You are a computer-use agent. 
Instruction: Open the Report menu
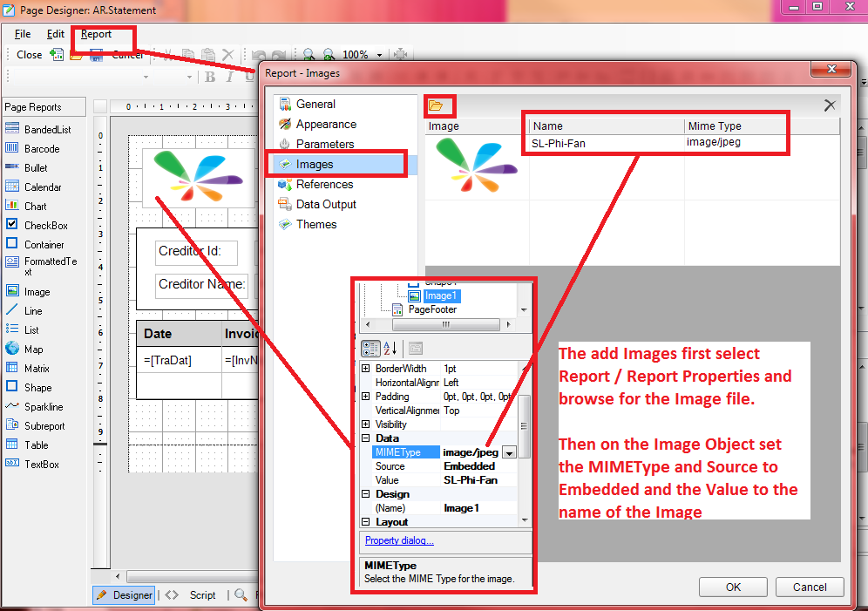click(x=97, y=34)
